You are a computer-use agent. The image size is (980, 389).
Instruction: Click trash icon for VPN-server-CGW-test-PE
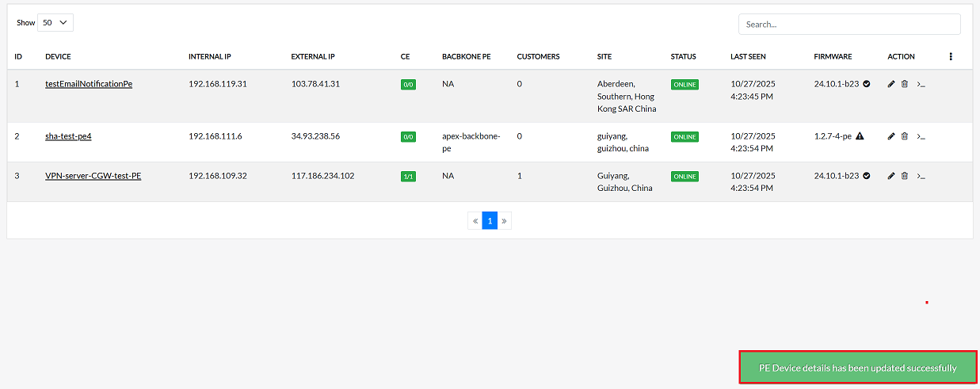tap(905, 176)
